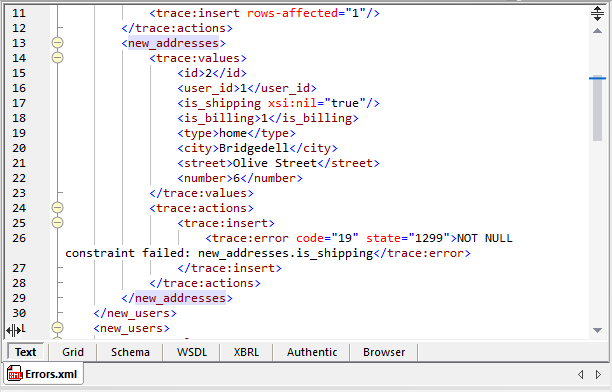Screen dimensions: 612x392
Task: Click the city value Bridgedell
Action: [254, 148]
